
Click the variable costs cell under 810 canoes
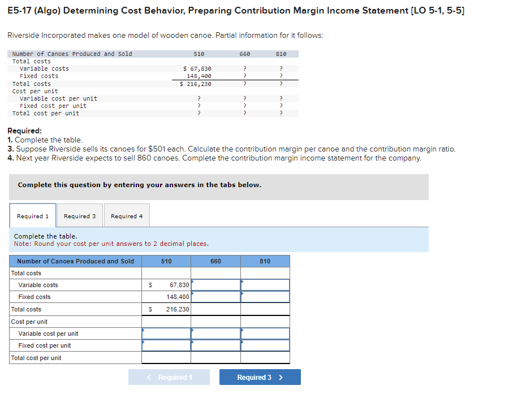[x=265, y=285]
